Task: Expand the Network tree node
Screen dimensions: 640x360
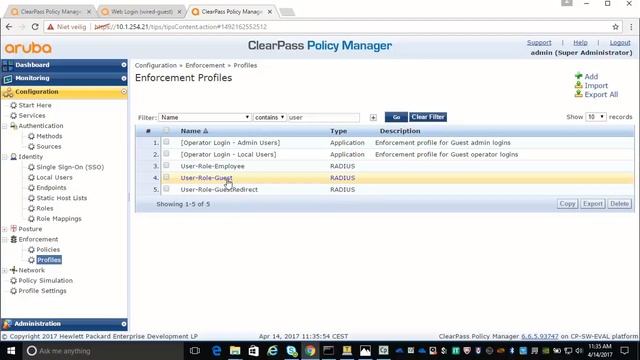Action: pyautogui.click(x=5, y=270)
